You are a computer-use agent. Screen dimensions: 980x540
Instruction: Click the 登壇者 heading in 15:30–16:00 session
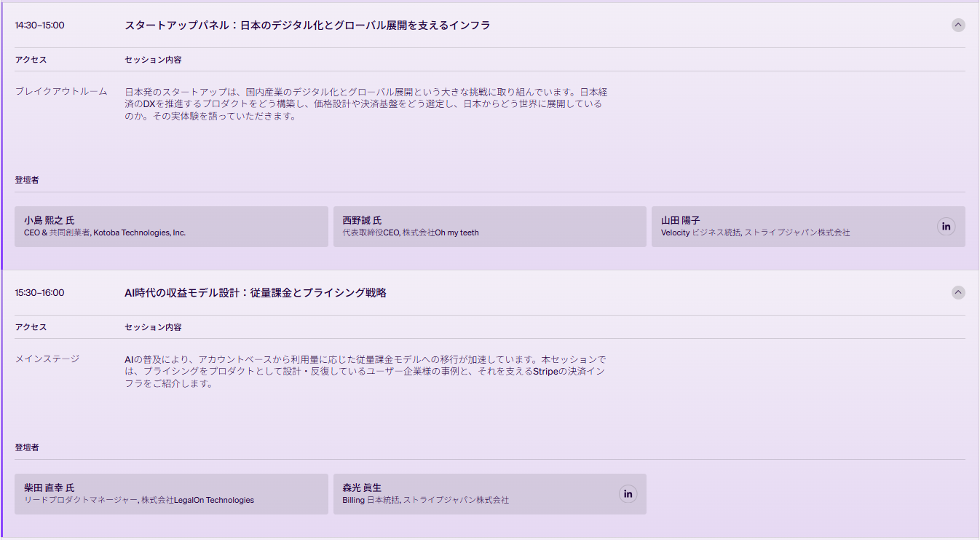pos(27,447)
